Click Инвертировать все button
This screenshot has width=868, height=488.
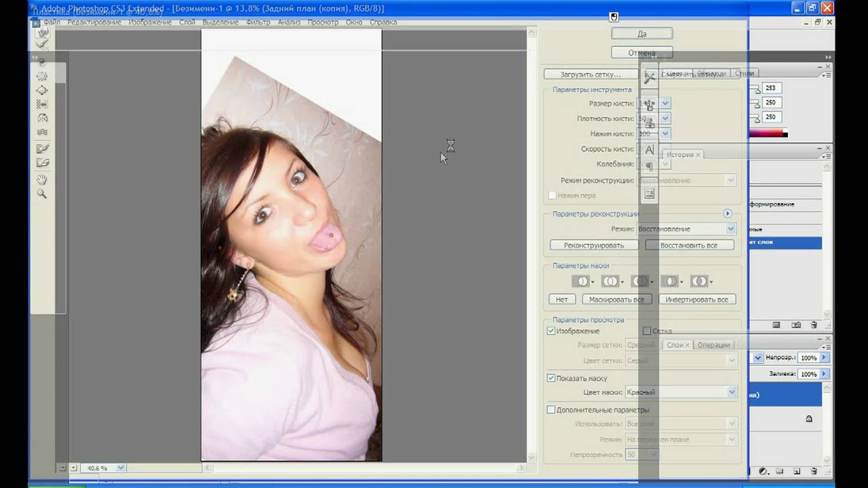[696, 299]
